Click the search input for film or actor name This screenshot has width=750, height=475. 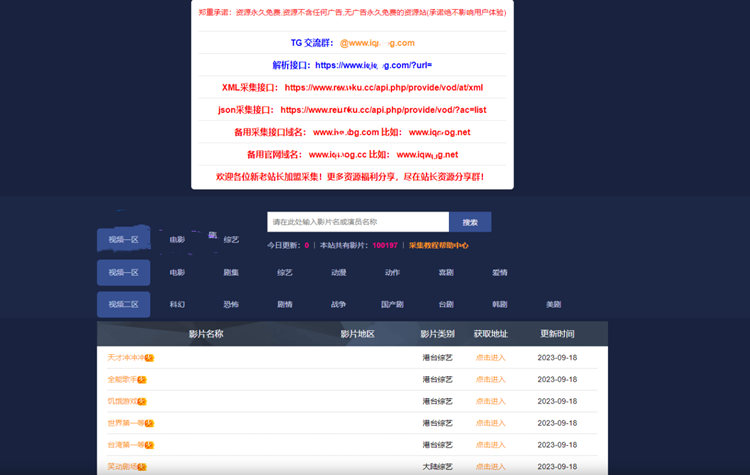[x=357, y=222]
